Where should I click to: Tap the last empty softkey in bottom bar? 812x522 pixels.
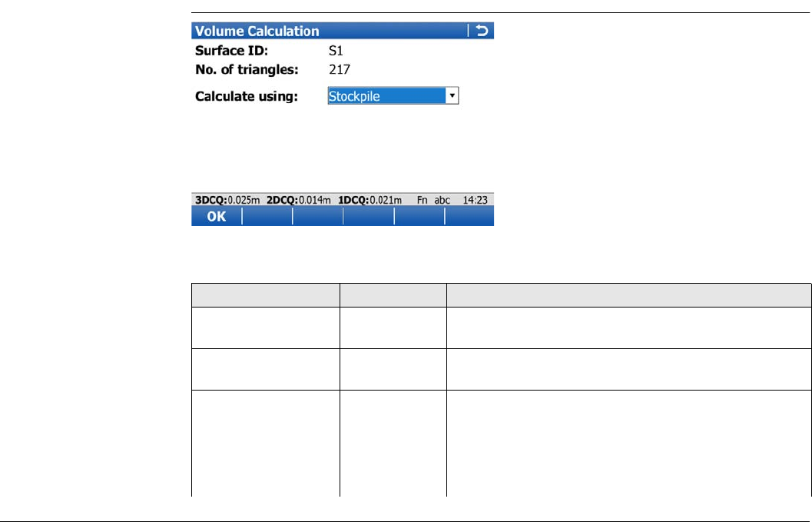click(469, 216)
